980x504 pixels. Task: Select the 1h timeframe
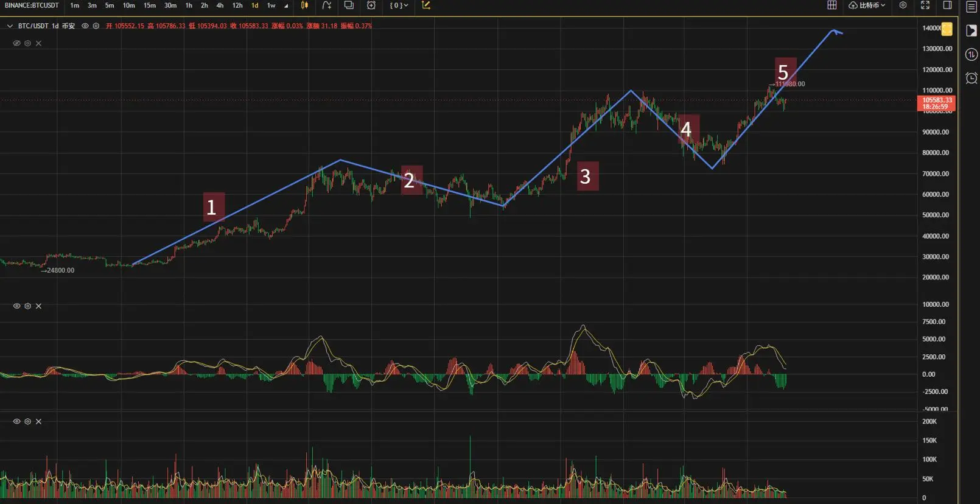point(189,5)
